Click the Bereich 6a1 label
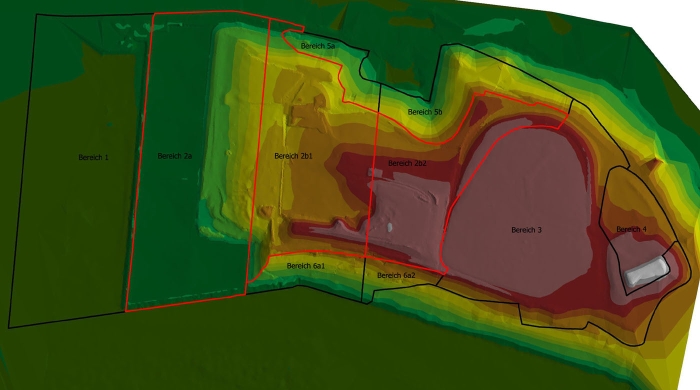The width and height of the screenshot is (700, 390). click(x=306, y=266)
